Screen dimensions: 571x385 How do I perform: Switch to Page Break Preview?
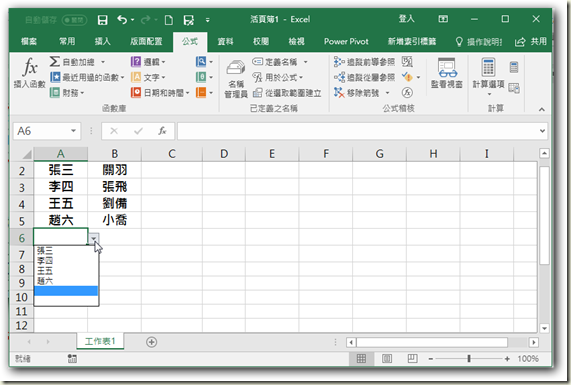(x=412, y=359)
